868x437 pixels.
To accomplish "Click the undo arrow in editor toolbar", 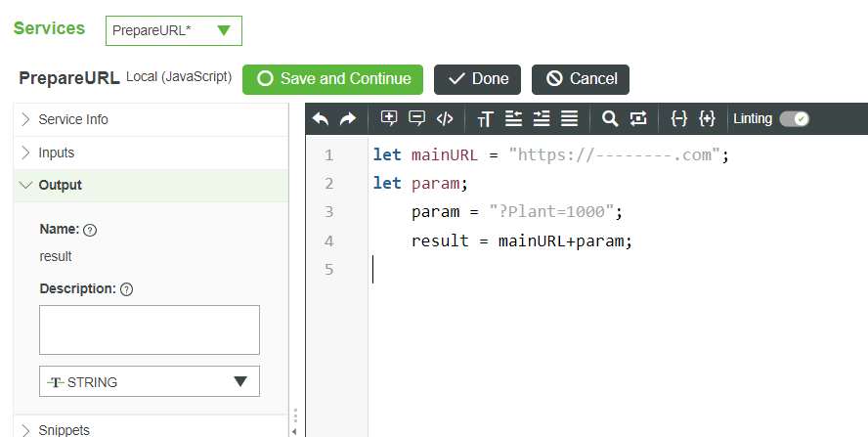I will pyautogui.click(x=321, y=119).
